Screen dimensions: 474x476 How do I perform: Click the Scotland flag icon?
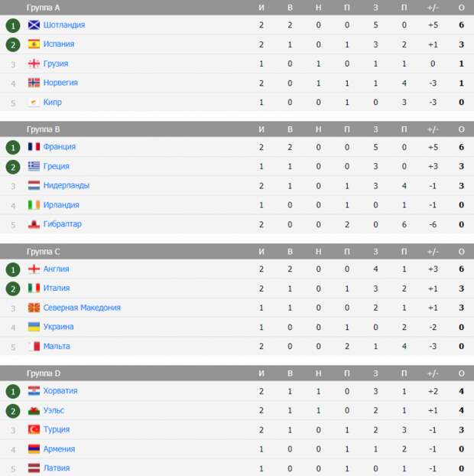click(34, 25)
